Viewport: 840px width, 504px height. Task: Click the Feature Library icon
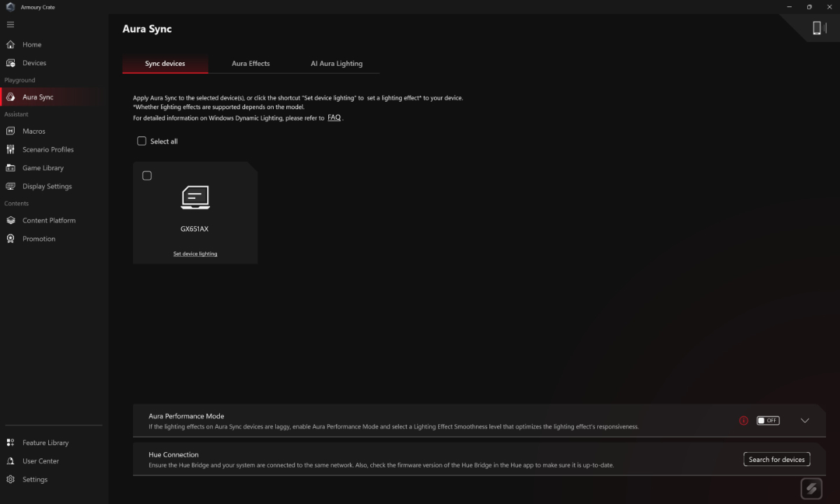(10, 443)
